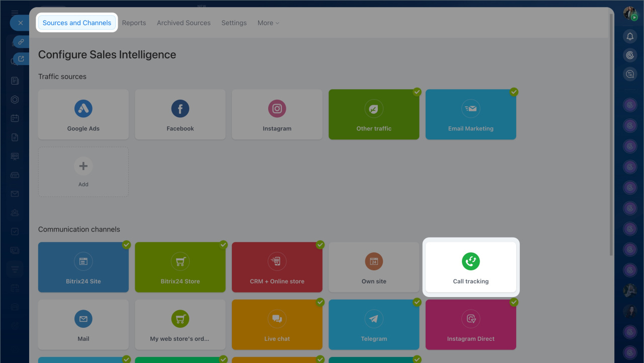Click the Instagram Direct magenta tile
The width and height of the screenshot is (644, 363).
click(x=471, y=325)
